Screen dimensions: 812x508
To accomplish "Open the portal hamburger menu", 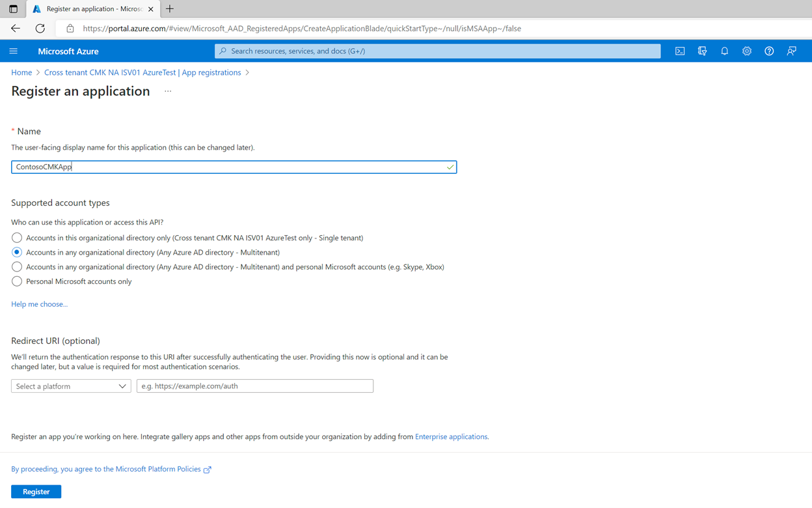I will pos(14,51).
